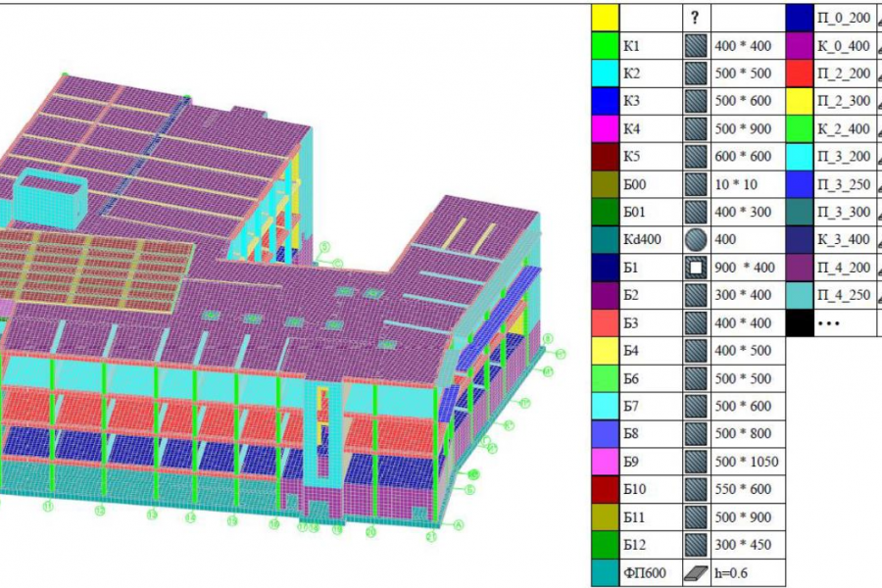Click the question mark icon in header row
882x588 pixels.
(x=695, y=18)
